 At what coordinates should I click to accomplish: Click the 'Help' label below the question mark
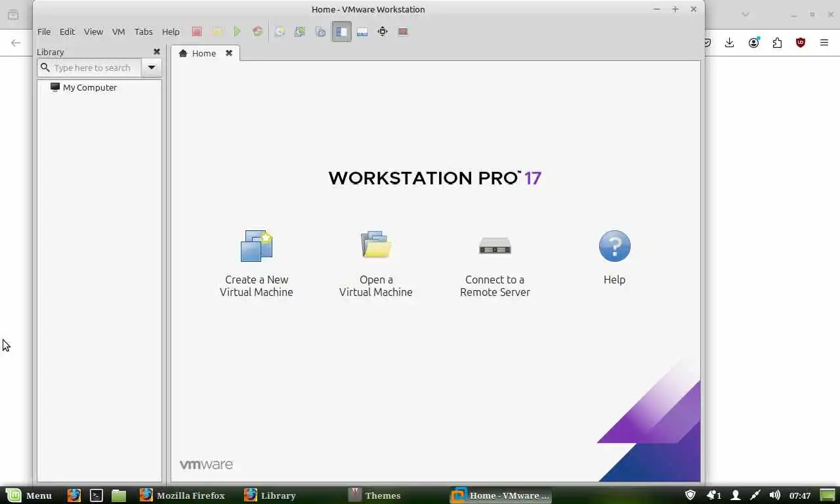coord(614,280)
